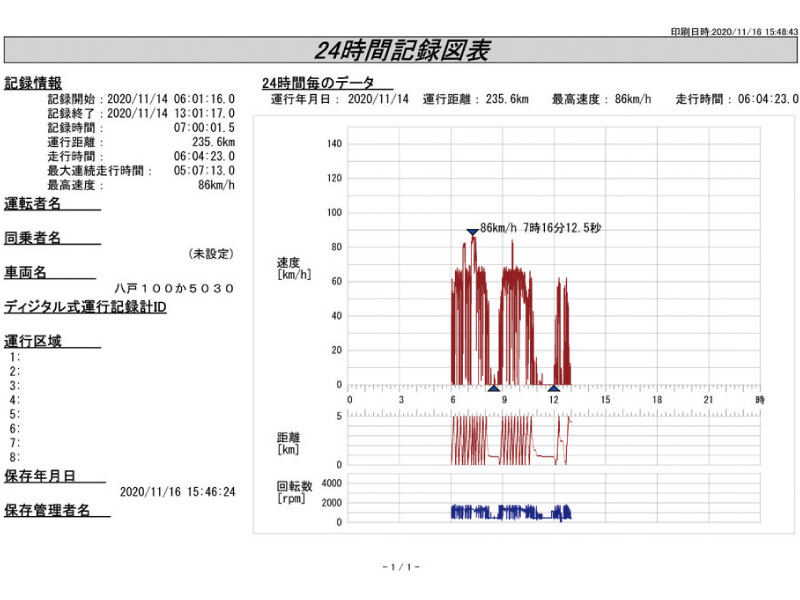
Task: Click the blue peak-speed triangle marker at 86km/h
Action: [x=472, y=232]
